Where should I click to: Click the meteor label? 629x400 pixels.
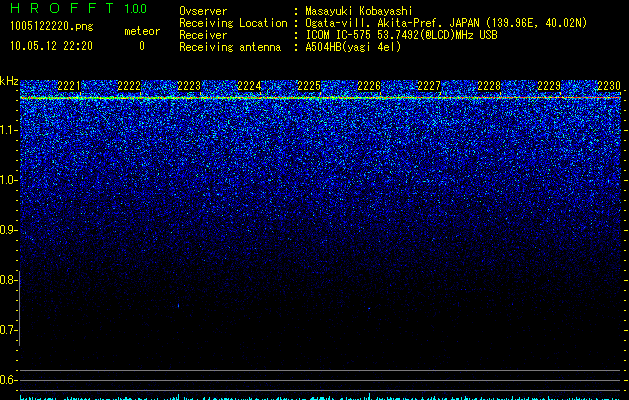pyautogui.click(x=142, y=31)
